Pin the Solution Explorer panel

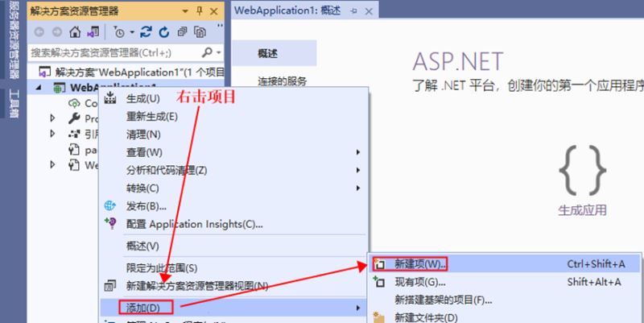pyautogui.click(x=200, y=11)
